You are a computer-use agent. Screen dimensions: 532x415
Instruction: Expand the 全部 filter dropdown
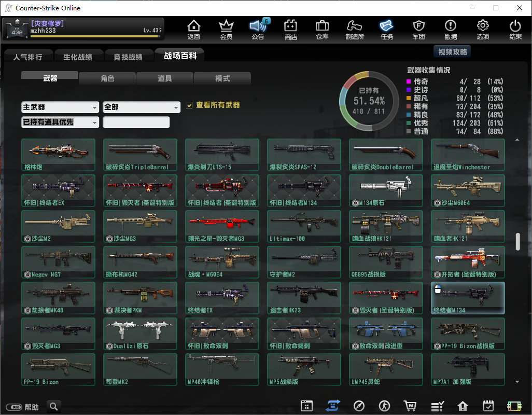[142, 107]
